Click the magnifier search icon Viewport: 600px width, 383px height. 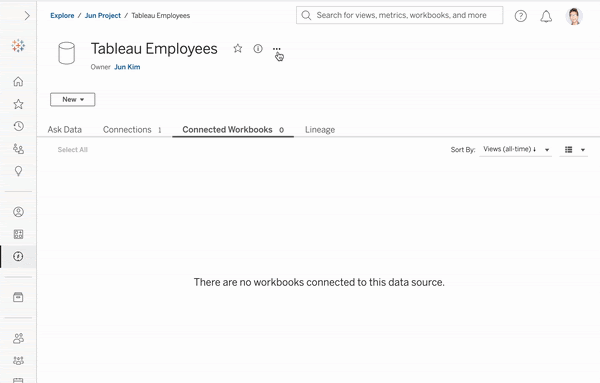pyautogui.click(x=306, y=15)
